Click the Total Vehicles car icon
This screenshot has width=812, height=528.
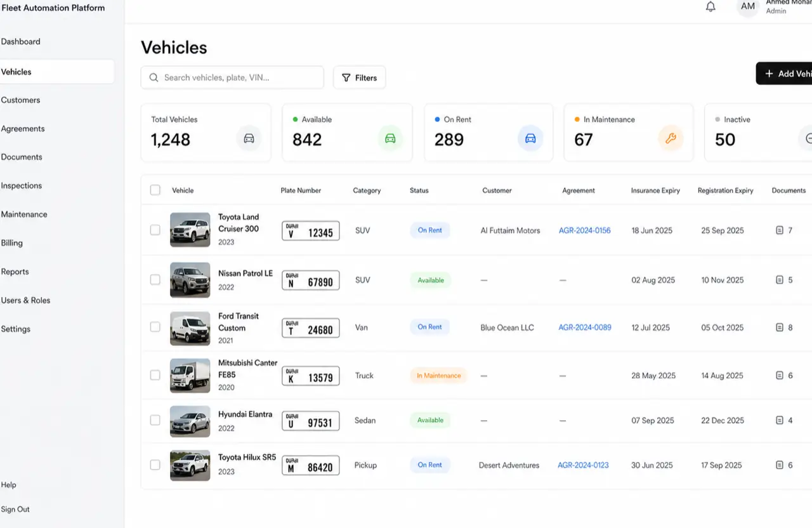coord(249,138)
